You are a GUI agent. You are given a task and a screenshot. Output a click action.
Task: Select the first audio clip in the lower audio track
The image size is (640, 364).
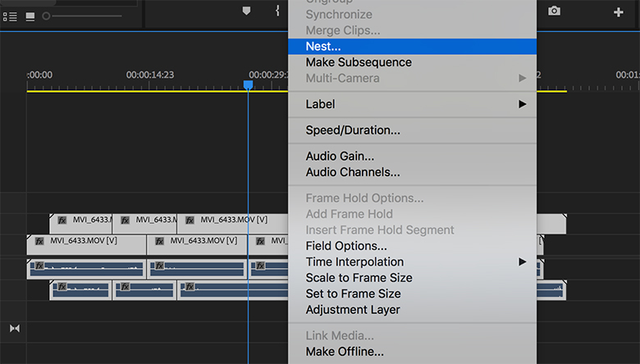click(x=80, y=290)
